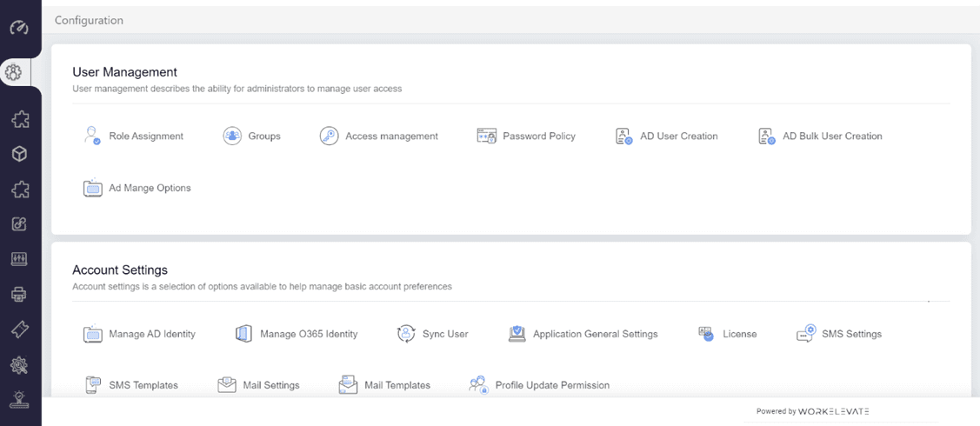Click the ticket icon in the sidebar
Screen dimensions: 980x426
click(19, 329)
